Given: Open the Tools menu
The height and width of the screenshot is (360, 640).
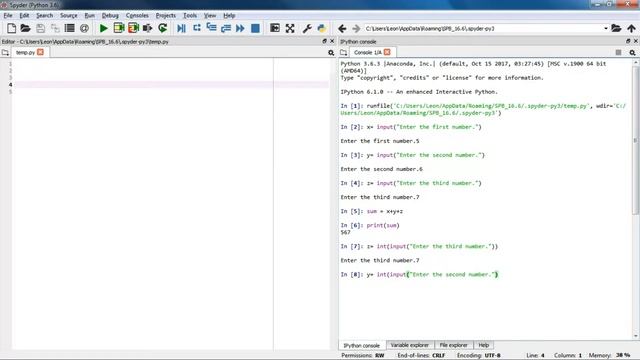Looking at the screenshot, I should coord(190,16).
